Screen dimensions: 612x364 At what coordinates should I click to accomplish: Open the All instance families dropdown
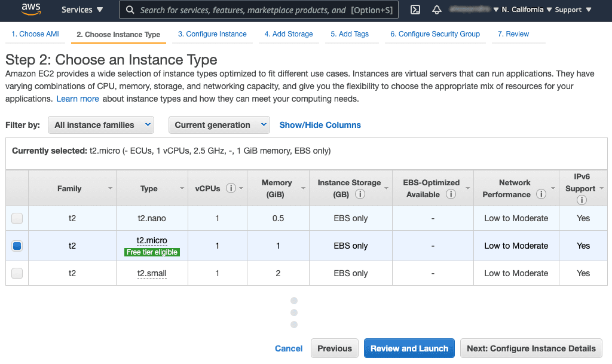click(100, 125)
